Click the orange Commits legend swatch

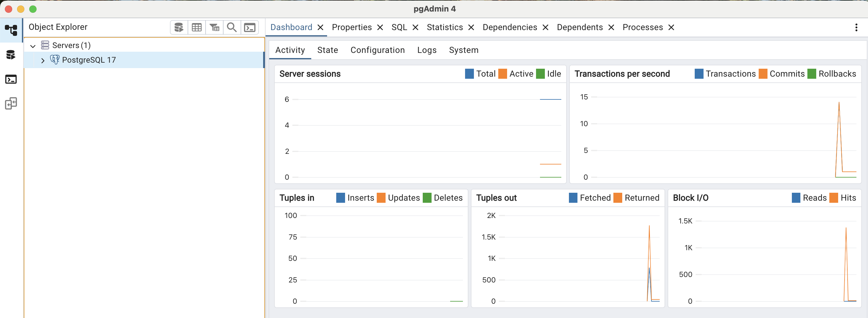[763, 74]
